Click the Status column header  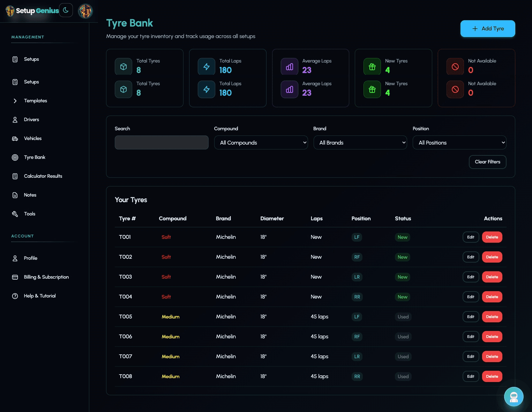point(403,219)
